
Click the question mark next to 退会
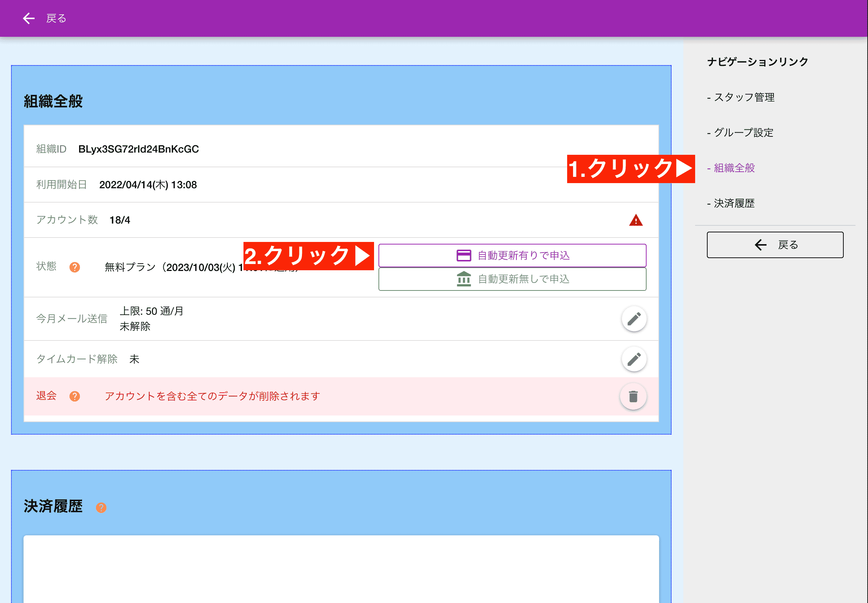click(x=75, y=396)
